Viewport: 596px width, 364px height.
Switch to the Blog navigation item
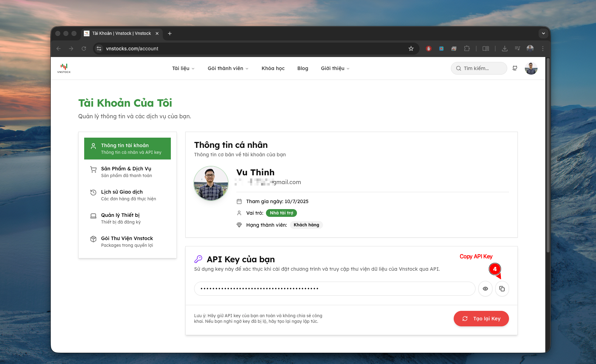point(303,68)
